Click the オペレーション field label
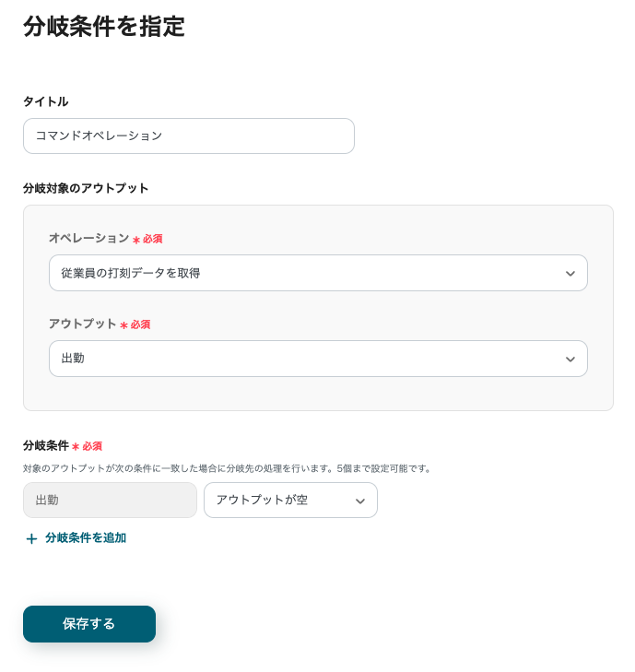This screenshot has width=635, height=672. tap(88, 238)
